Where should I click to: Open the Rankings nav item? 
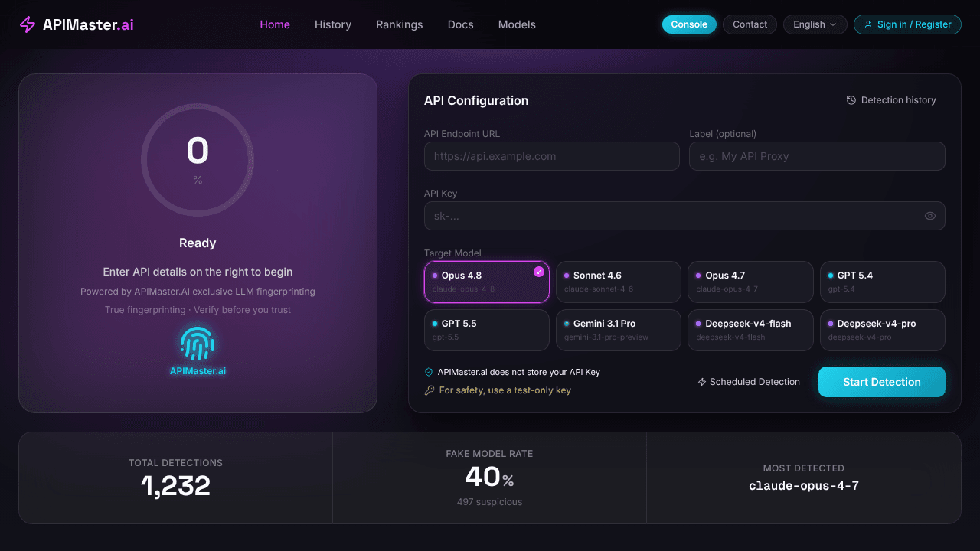pos(400,24)
